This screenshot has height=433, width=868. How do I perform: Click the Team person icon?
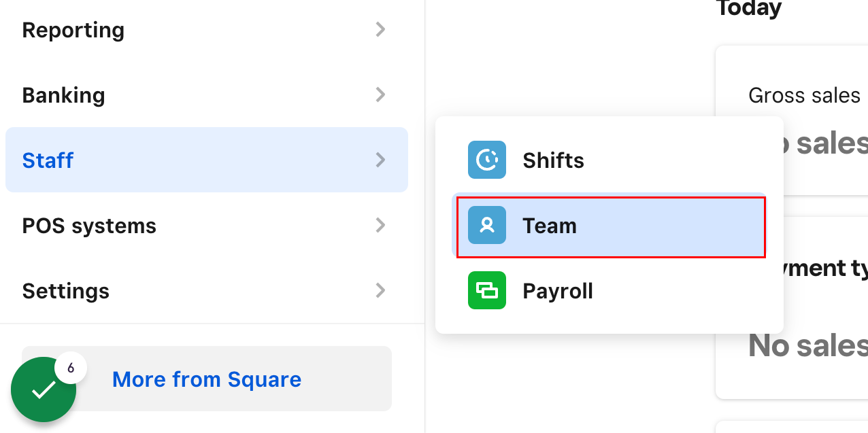point(487,225)
